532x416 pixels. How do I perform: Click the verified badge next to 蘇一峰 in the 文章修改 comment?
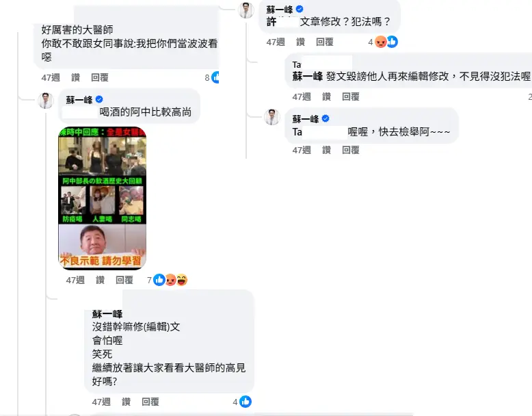pyautogui.click(x=300, y=9)
